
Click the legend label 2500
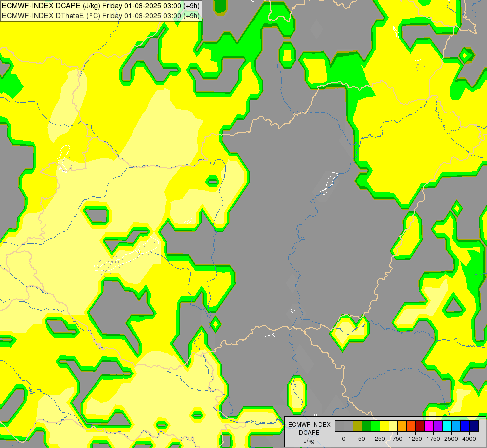pyautogui.click(x=451, y=439)
